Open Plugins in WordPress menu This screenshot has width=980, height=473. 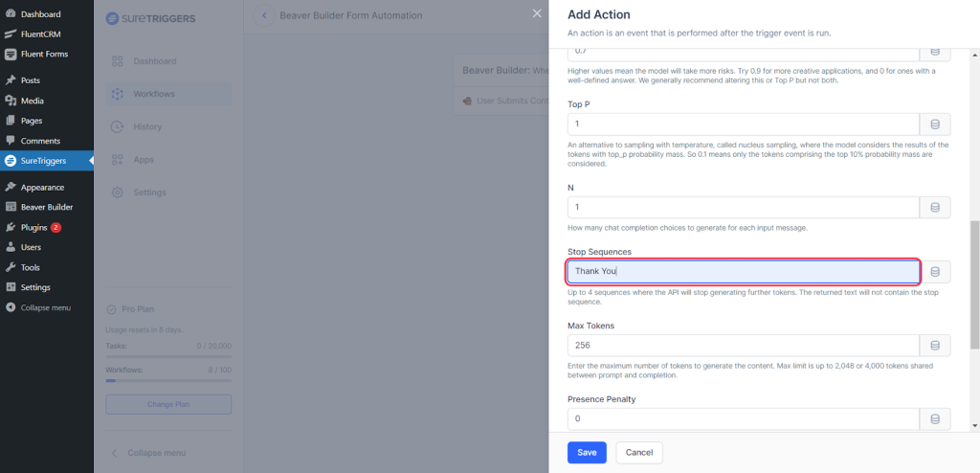pyautogui.click(x=33, y=228)
